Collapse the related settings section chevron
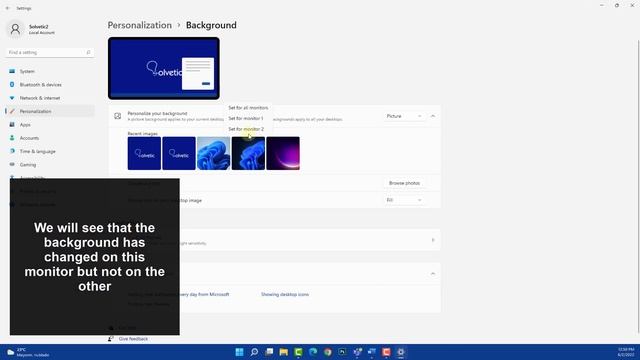 click(433, 273)
